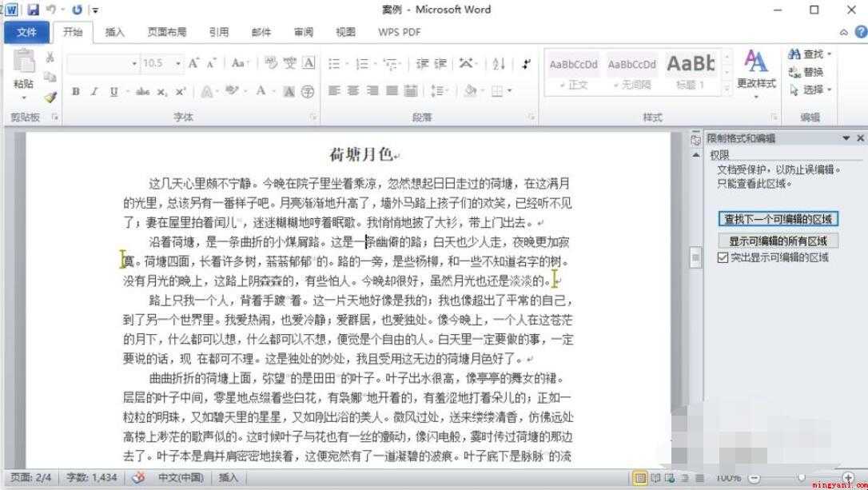Click the Grow Font icon
868x490 pixels.
coord(193,63)
